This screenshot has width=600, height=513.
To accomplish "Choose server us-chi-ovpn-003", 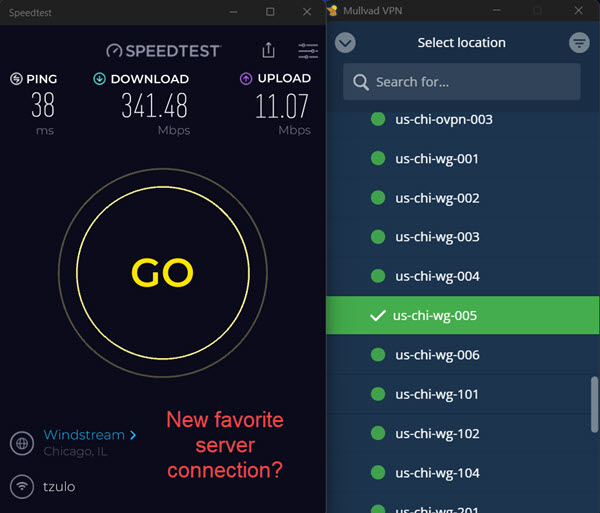I will point(443,120).
